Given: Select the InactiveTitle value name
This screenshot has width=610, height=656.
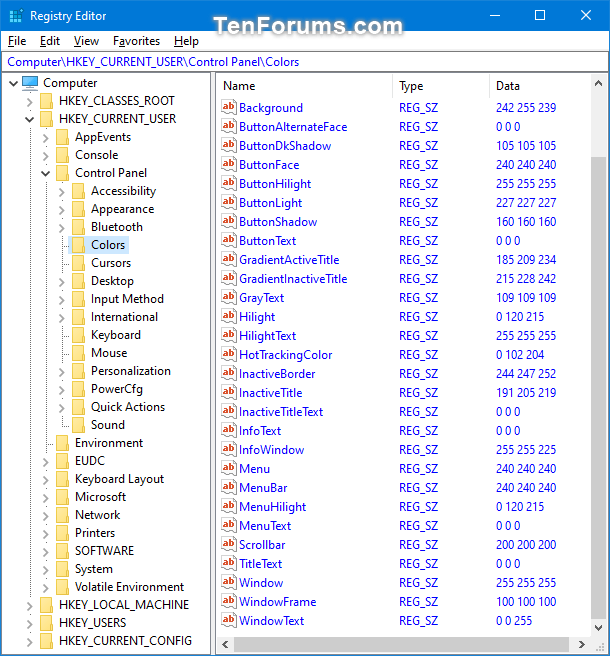Looking at the screenshot, I should [x=270, y=393].
